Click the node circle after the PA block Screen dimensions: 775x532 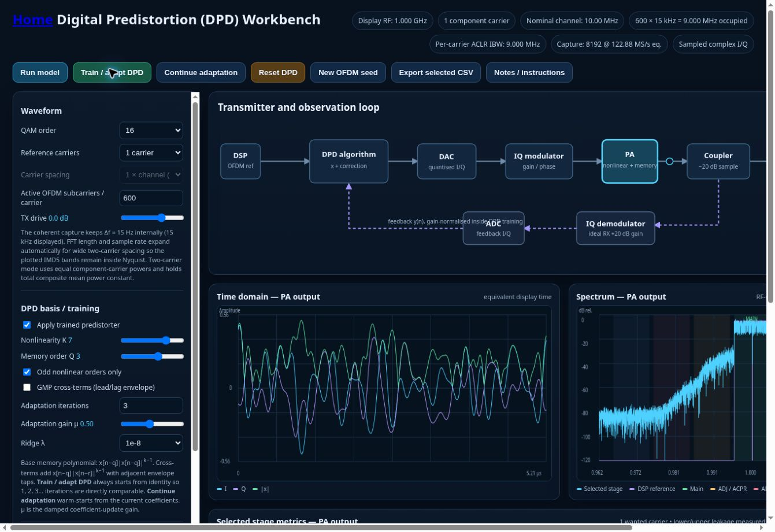pos(669,161)
